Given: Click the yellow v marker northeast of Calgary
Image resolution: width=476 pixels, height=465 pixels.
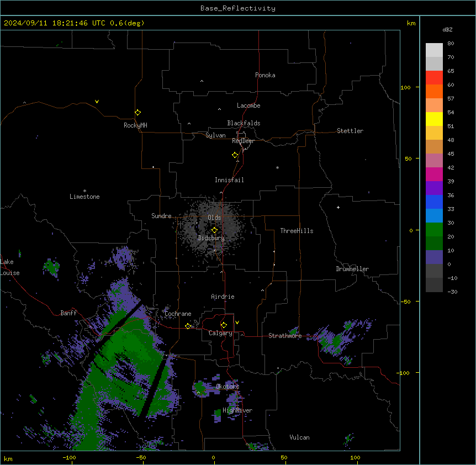Looking at the screenshot, I should click(237, 323).
